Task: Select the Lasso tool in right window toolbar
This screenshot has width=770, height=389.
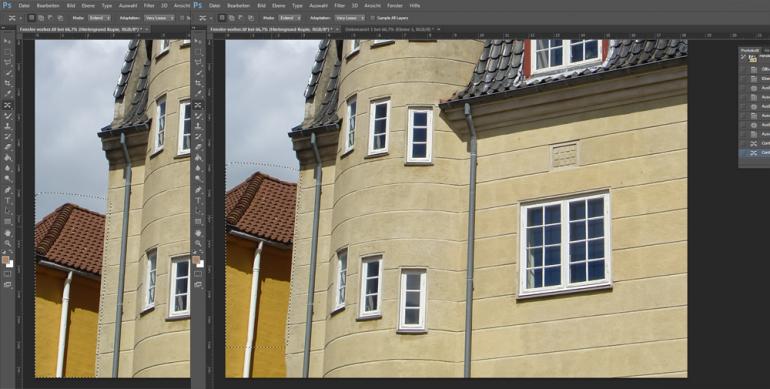Action: click(x=198, y=62)
